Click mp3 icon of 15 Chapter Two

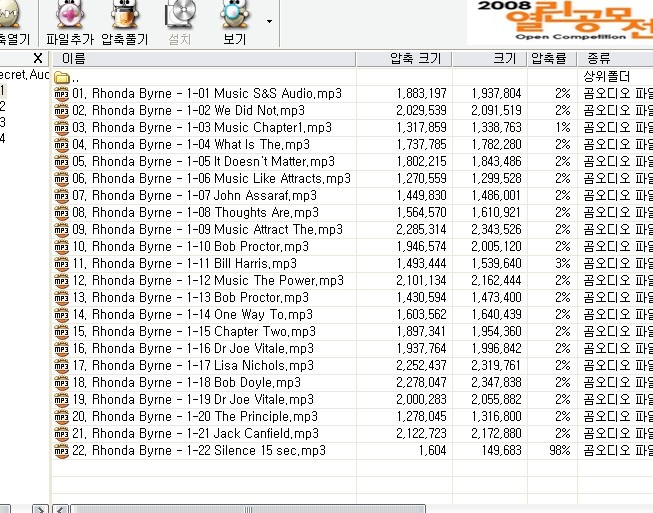tap(62, 332)
